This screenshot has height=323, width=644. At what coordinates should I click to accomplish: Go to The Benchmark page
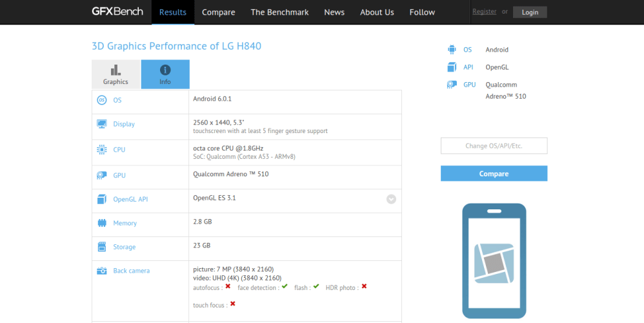[279, 12]
